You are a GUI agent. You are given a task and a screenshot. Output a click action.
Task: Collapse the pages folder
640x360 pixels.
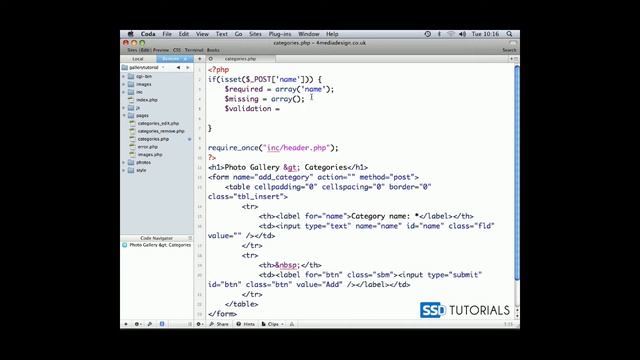124,116
